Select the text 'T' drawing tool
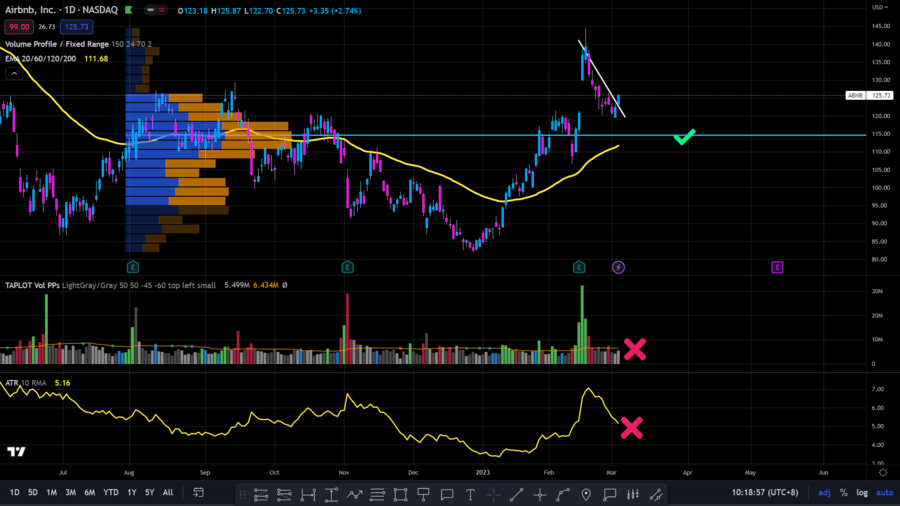This screenshot has width=900, height=506. click(470, 495)
